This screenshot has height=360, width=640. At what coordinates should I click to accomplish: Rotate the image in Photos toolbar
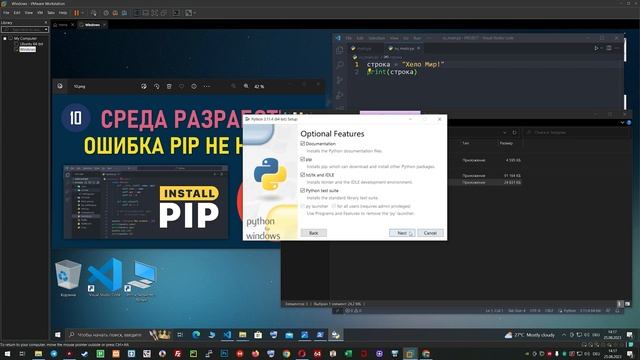click(x=156, y=87)
